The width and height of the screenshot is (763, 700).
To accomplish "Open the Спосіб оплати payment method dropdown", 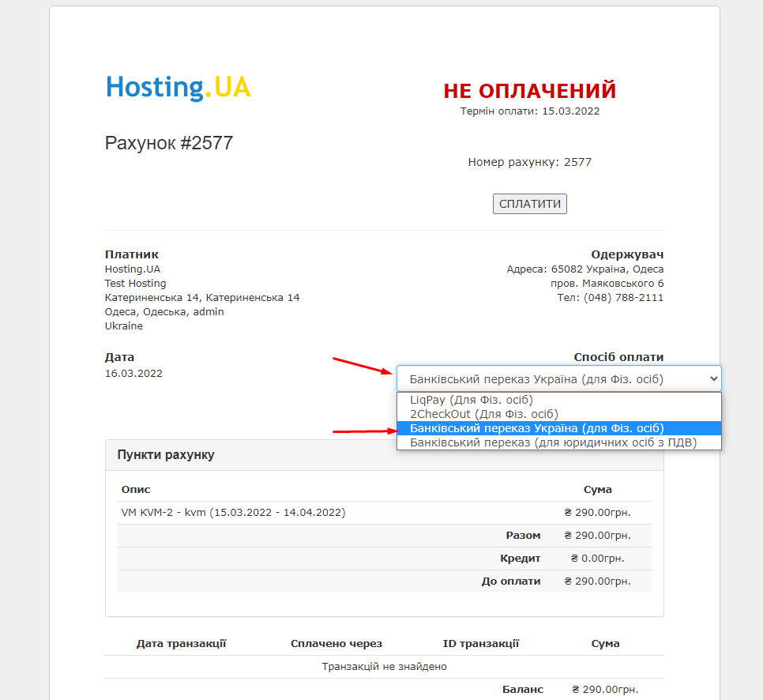I will 558,378.
